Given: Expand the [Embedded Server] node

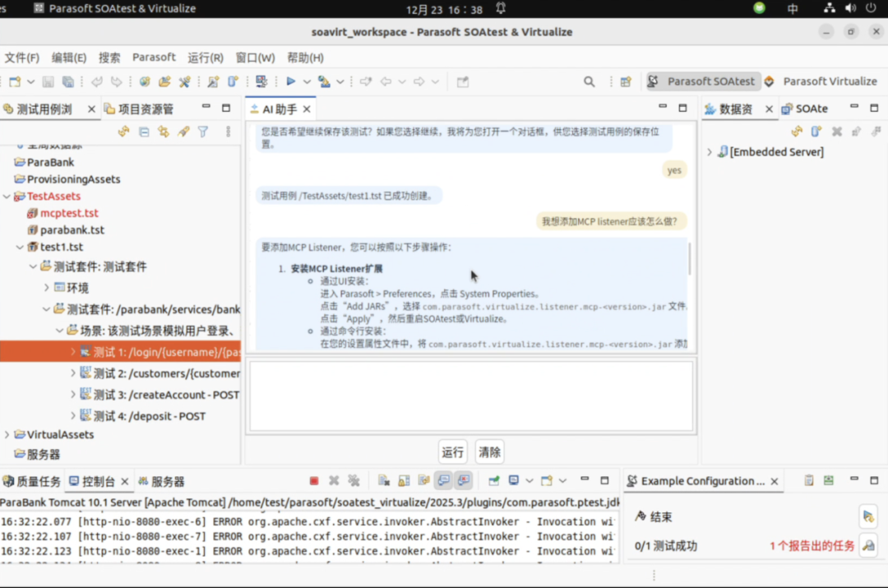Looking at the screenshot, I should tap(709, 152).
